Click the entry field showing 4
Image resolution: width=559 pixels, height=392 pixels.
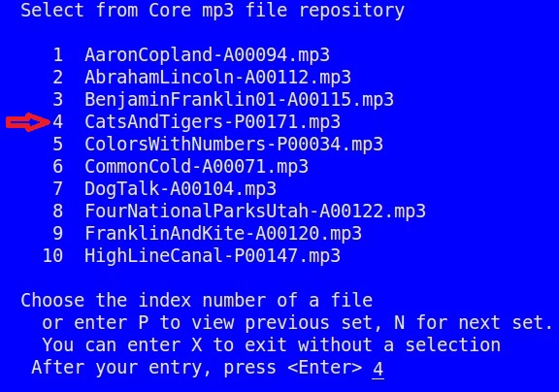[378, 369]
